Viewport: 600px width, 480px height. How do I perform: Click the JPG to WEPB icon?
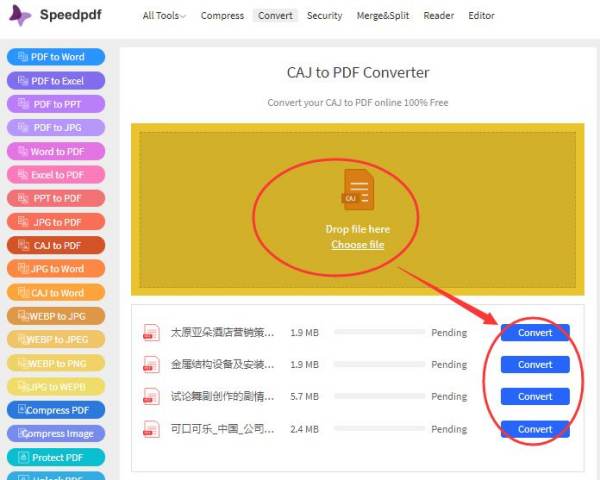pos(23,386)
